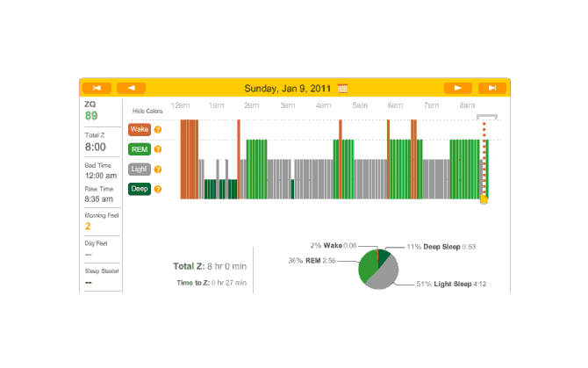Go to the previous night's data
Screen dimensions: 588x368
pyautogui.click(x=131, y=88)
